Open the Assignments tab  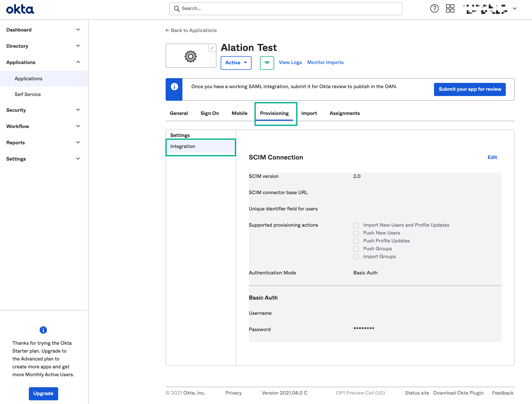click(x=345, y=113)
